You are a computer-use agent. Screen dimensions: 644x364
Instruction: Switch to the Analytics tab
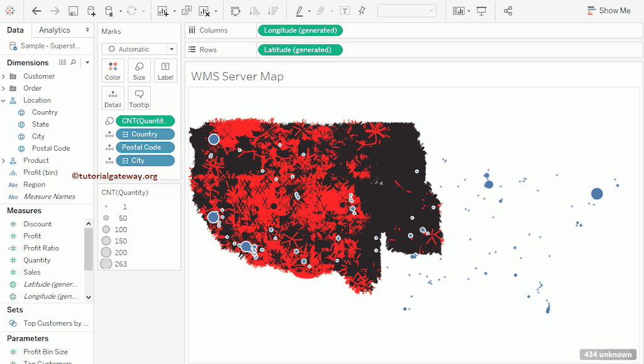(x=54, y=30)
